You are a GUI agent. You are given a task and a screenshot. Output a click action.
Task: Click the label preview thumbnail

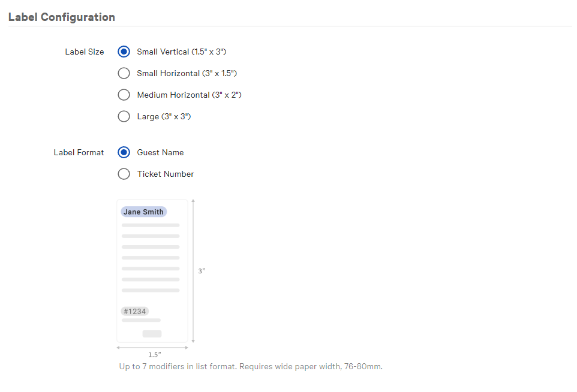152,270
